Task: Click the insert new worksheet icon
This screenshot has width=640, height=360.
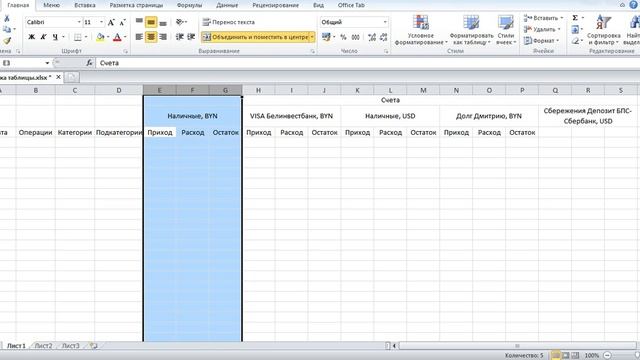Action: pos(93,346)
